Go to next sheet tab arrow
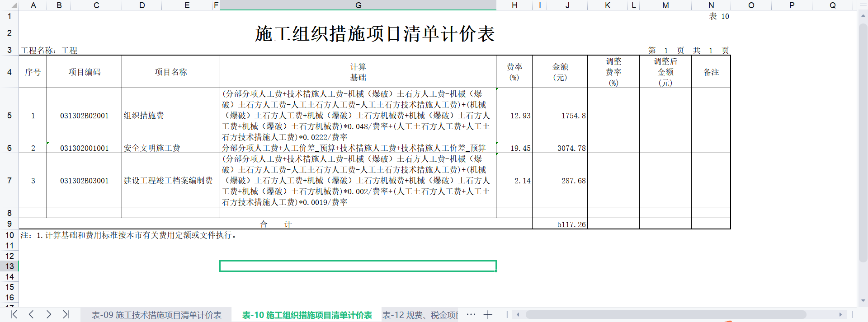The width and height of the screenshot is (868, 322). click(49, 314)
